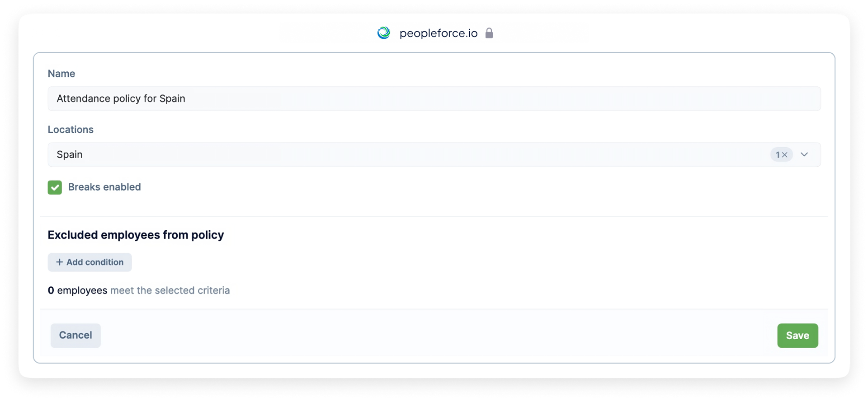Clear Spain selection with the 1× badge
Screen dimensions: 868x401
pos(782,154)
